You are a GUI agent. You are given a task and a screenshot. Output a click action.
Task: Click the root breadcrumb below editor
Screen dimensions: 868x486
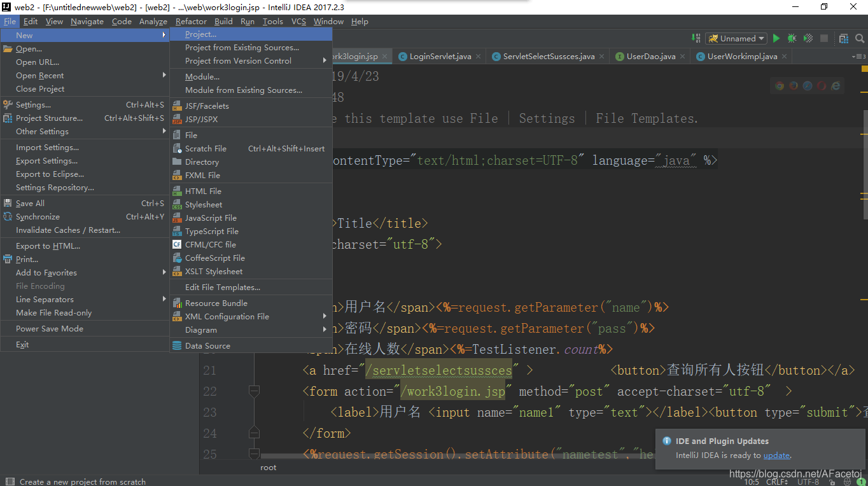pyautogui.click(x=269, y=468)
